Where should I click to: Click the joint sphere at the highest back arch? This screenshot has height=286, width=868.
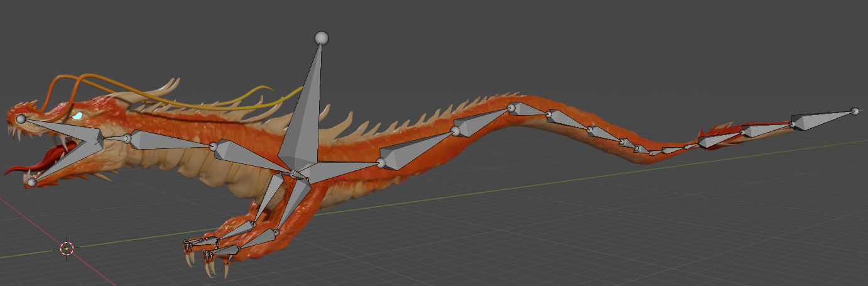click(x=511, y=108)
